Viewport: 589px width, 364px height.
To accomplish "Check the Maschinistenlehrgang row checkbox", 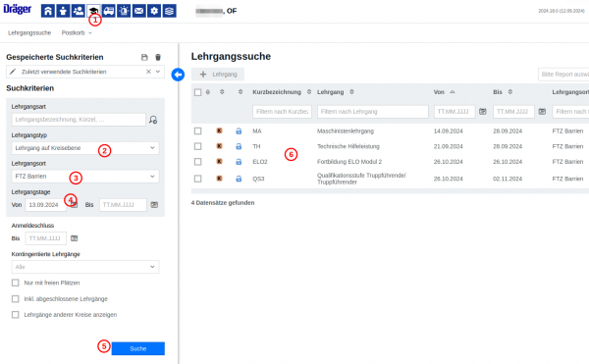I will pyautogui.click(x=198, y=130).
